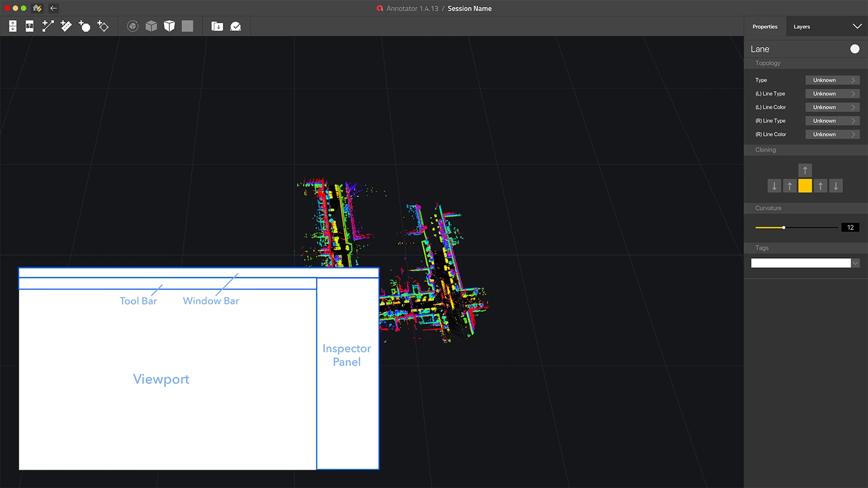Switch to white perspective cube view

[169, 26]
